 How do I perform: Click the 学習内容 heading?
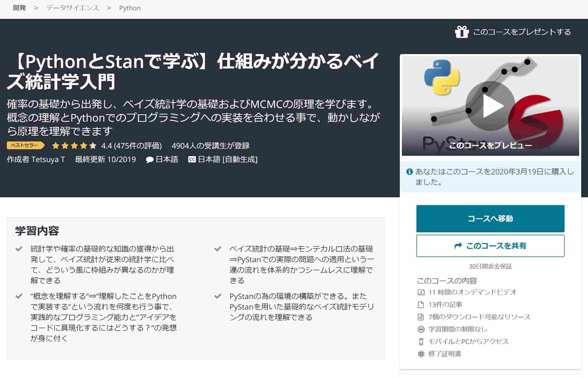(x=37, y=231)
